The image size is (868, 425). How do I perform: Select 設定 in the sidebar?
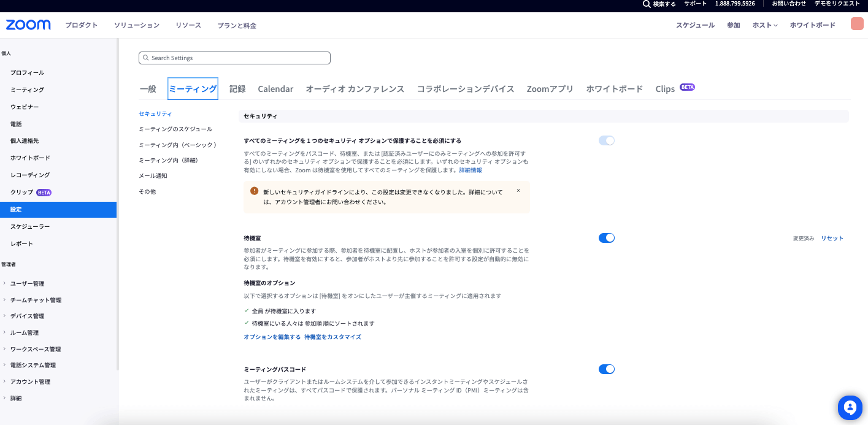[x=58, y=209]
